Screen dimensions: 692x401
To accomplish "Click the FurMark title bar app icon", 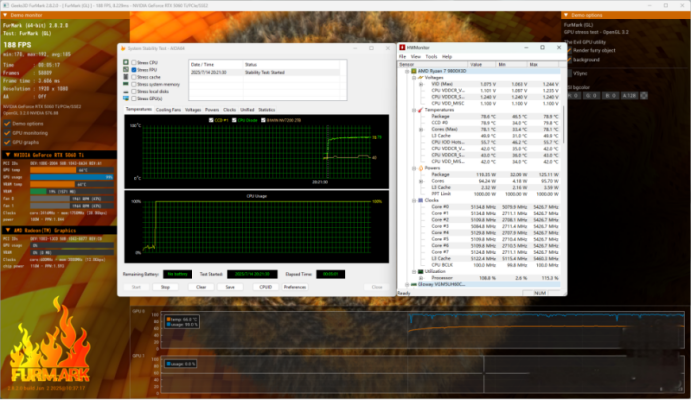I will 5,5.
